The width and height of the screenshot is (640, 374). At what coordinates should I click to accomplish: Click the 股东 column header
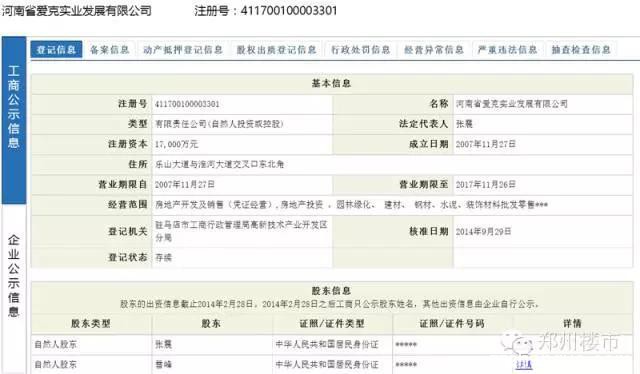pos(211,324)
